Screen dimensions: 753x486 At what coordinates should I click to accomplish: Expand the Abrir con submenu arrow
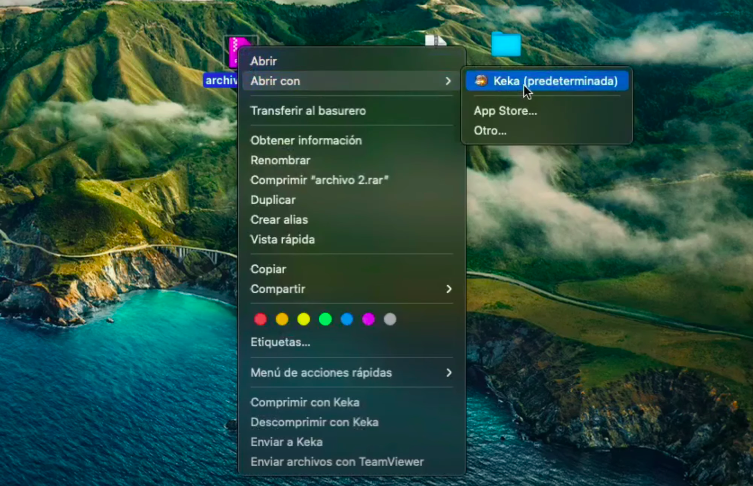[448, 81]
